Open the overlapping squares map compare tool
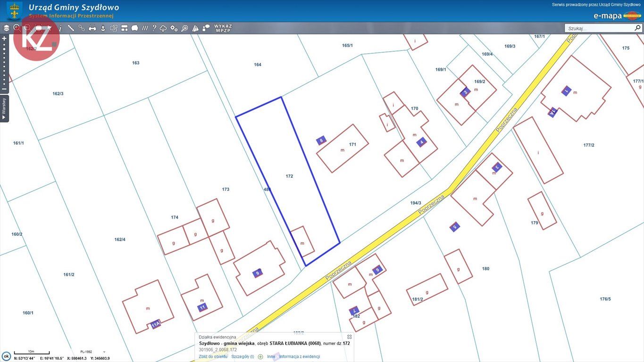 point(114,28)
